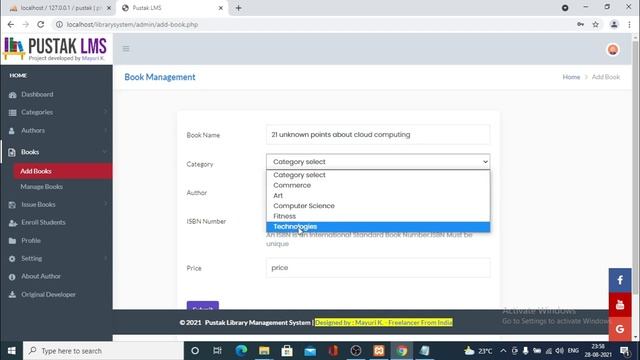Viewport: 640px width, 360px height.
Task: Go back using browser back arrow
Action: click(11, 24)
